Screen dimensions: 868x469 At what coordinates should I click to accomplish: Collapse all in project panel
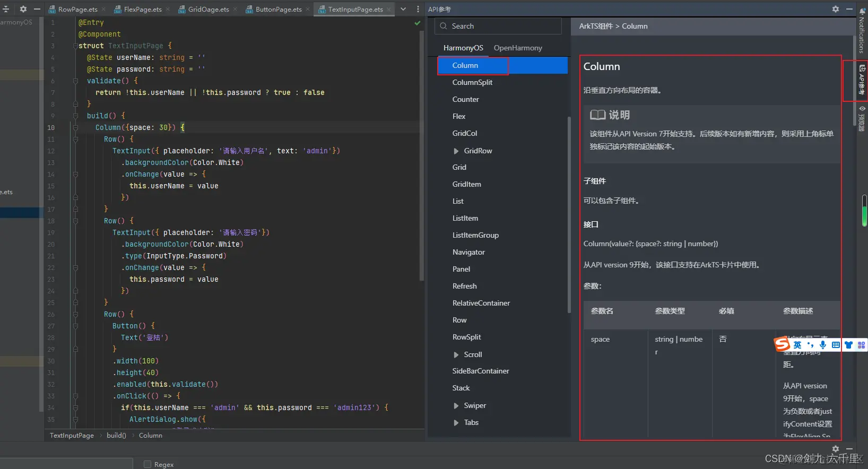(x=6, y=9)
